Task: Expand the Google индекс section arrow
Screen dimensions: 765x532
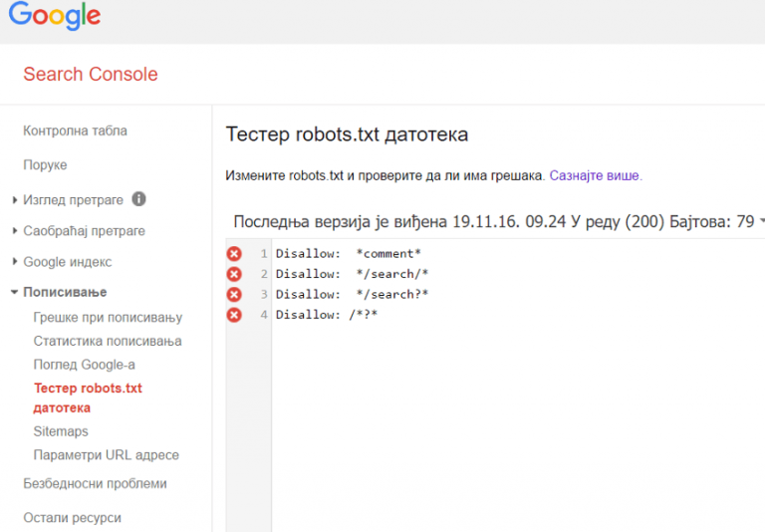Action: pos(15,262)
